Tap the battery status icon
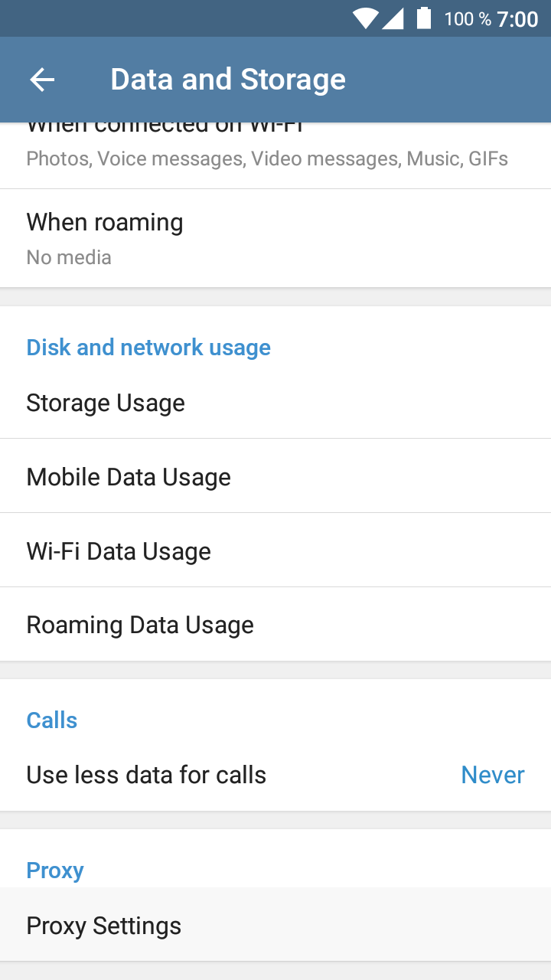Image resolution: width=551 pixels, height=980 pixels. click(x=424, y=18)
